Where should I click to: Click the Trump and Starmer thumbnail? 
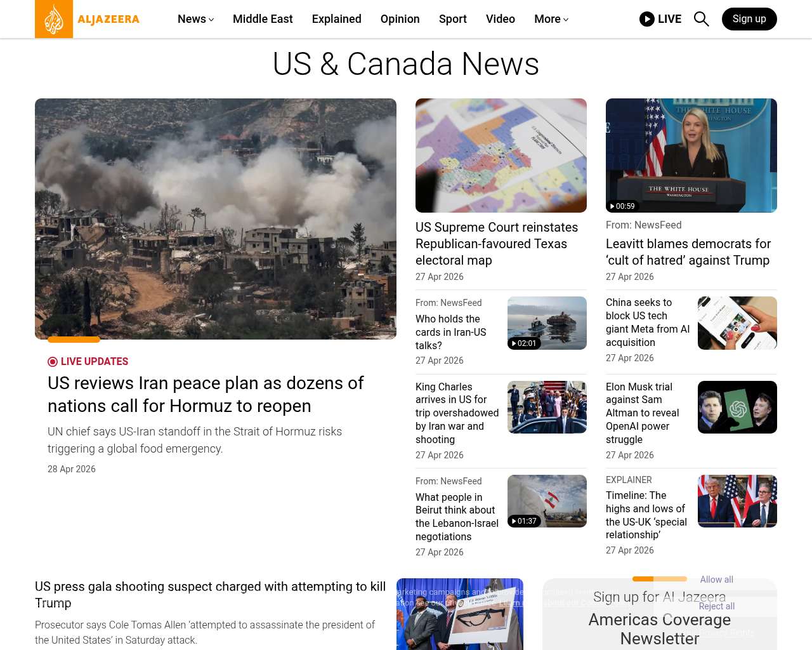(737, 501)
